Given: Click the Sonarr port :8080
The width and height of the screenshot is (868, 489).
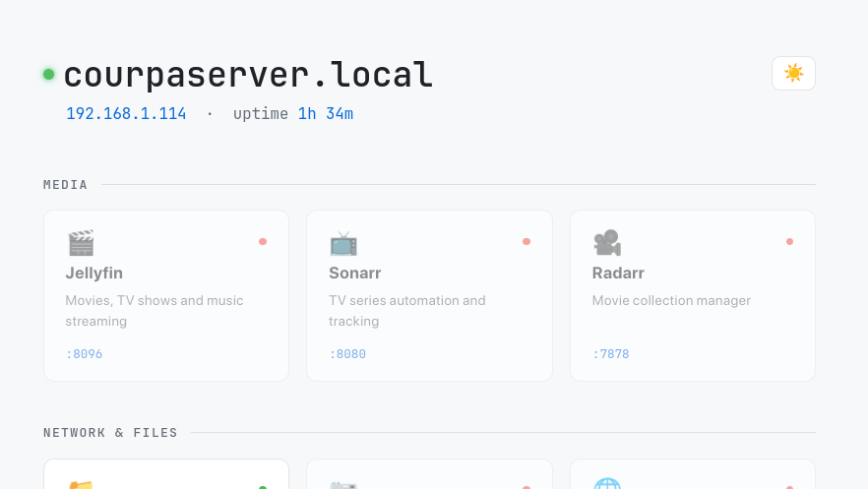Looking at the screenshot, I should (x=347, y=354).
